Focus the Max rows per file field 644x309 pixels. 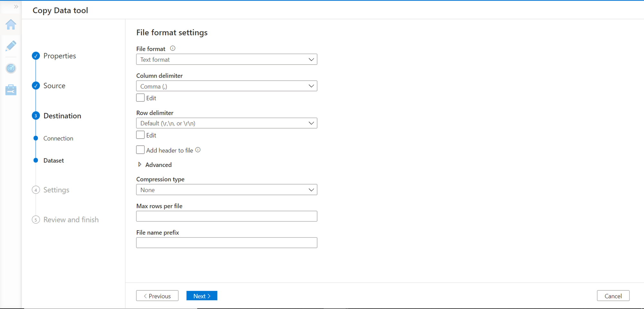coord(226,216)
